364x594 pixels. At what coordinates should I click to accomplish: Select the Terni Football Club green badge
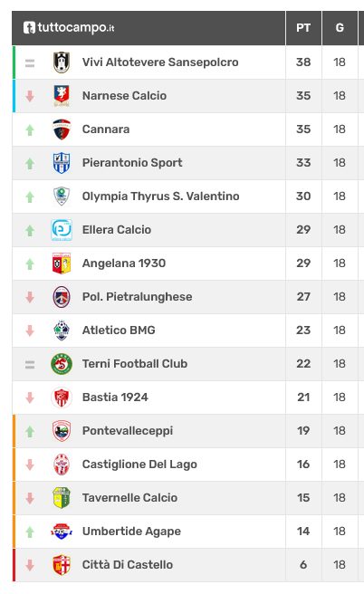[62, 364]
